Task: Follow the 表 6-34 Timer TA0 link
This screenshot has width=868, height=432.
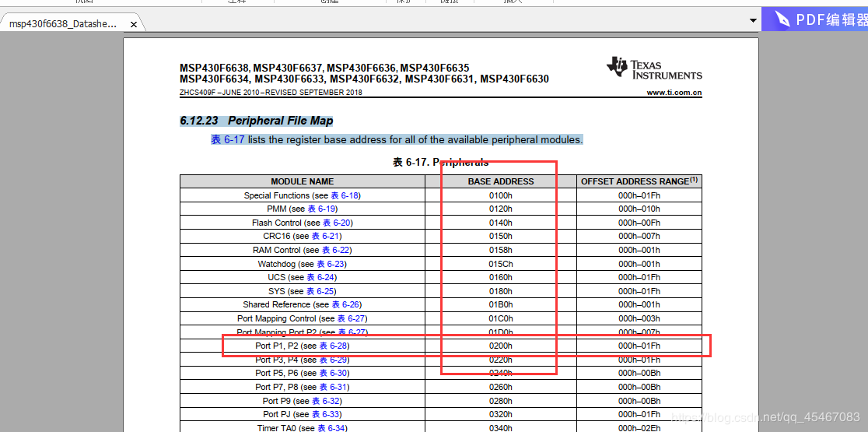Action: [x=331, y=427]
